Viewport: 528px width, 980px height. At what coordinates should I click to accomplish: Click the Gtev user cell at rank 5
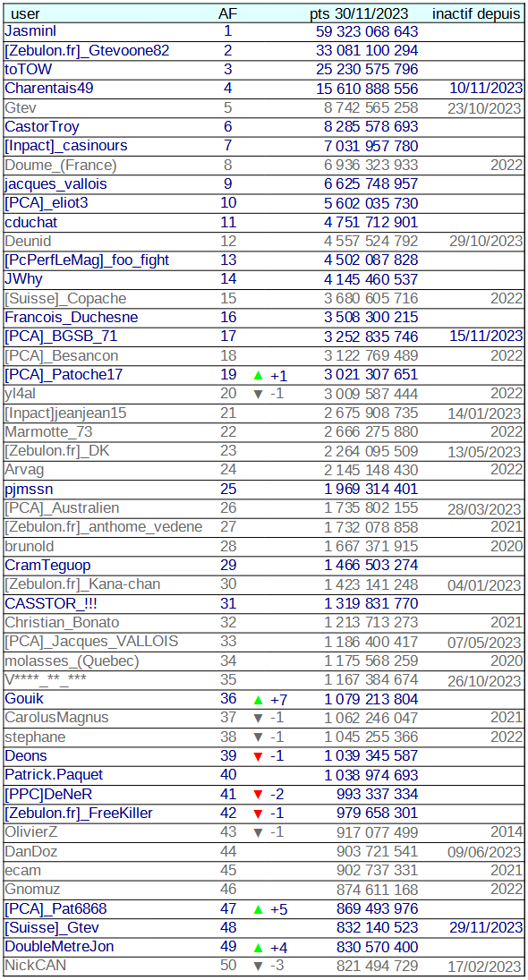tap(20, 107)
